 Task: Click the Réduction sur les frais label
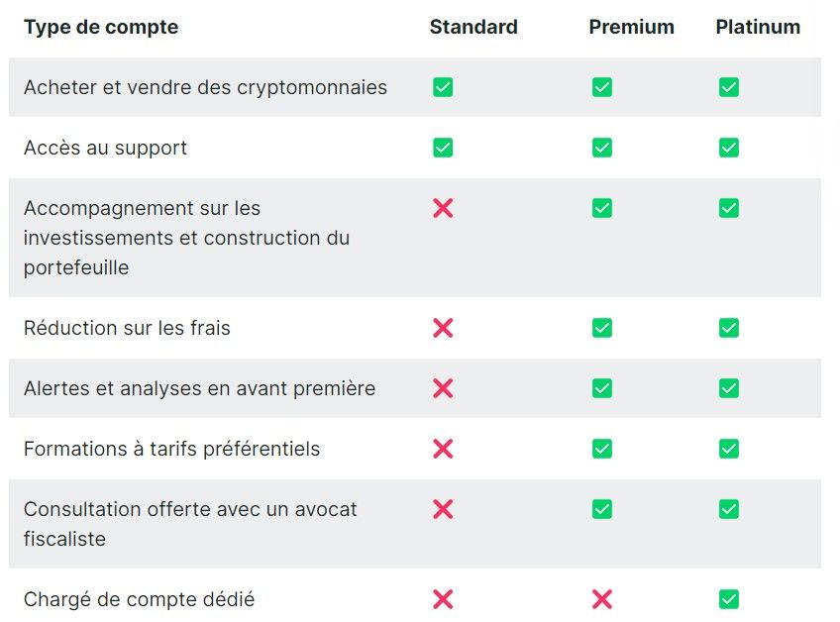(127, 328)
